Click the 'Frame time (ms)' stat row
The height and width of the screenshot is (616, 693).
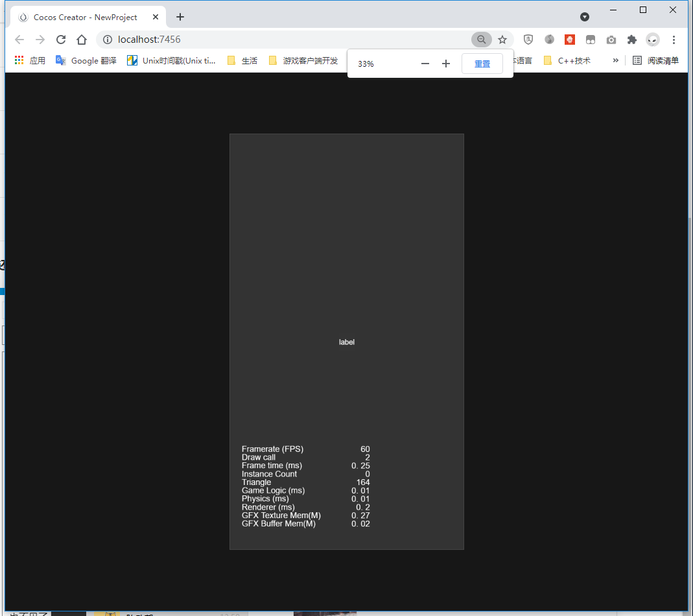point(305,466)
